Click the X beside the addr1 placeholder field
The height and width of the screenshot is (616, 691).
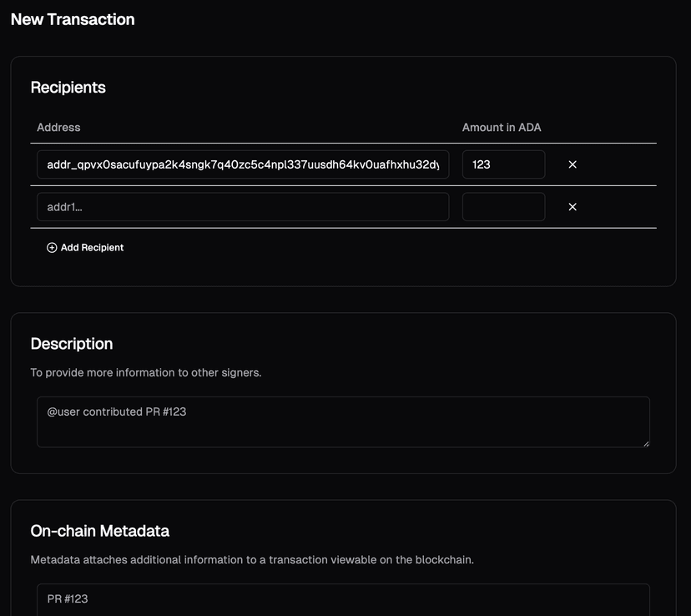572,206
